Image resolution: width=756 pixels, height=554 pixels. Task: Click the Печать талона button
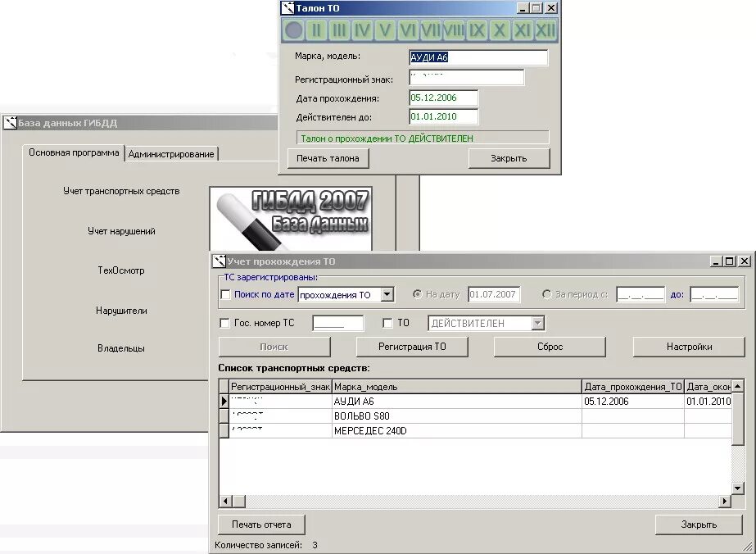(x=328, y=158)
